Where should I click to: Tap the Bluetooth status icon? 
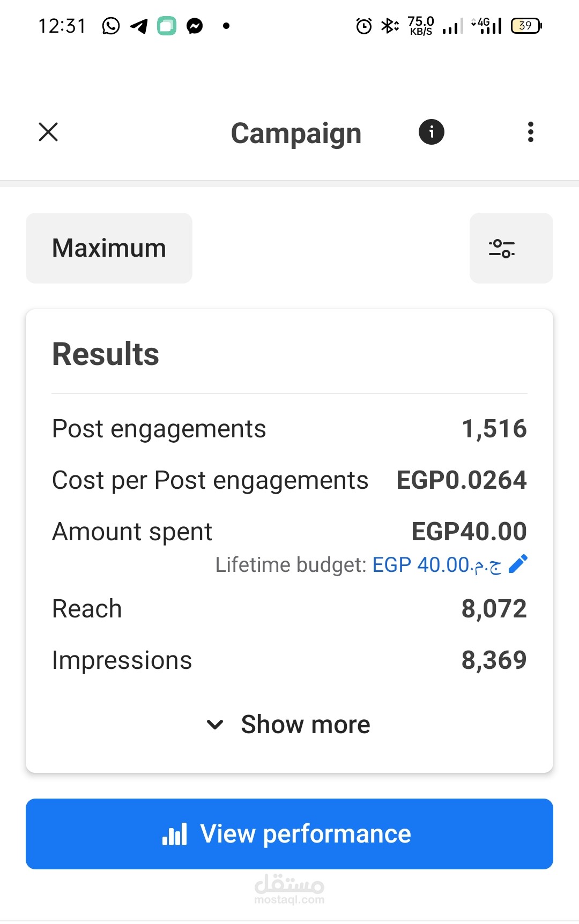[389, 26]
